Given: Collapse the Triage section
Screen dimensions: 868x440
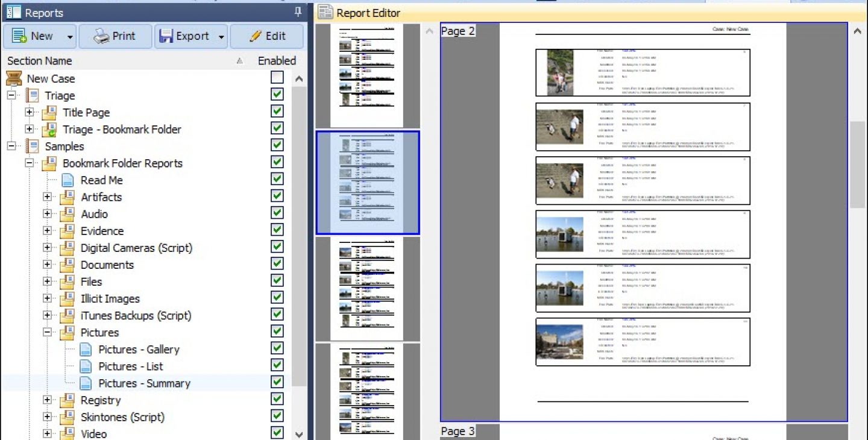Looking at the screenshot, I should [11, 95].
